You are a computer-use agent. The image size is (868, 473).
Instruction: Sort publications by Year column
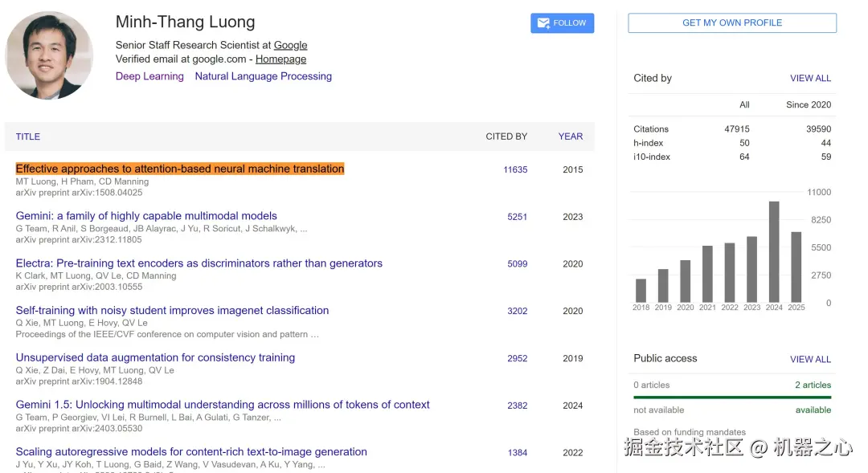[x=571, y=137]
